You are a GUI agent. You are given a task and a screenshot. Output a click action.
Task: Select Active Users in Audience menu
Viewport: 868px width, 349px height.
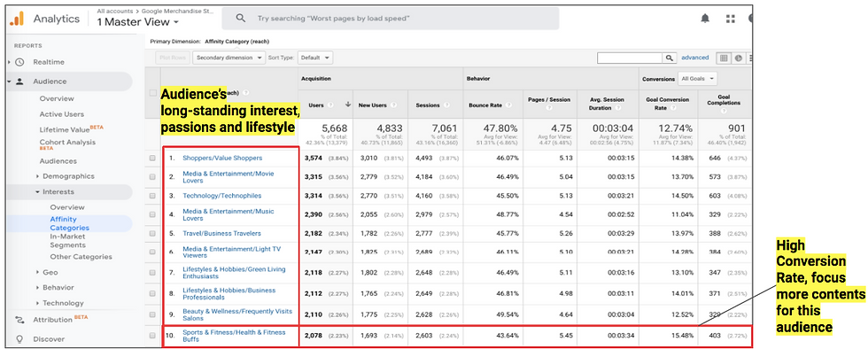61,114
